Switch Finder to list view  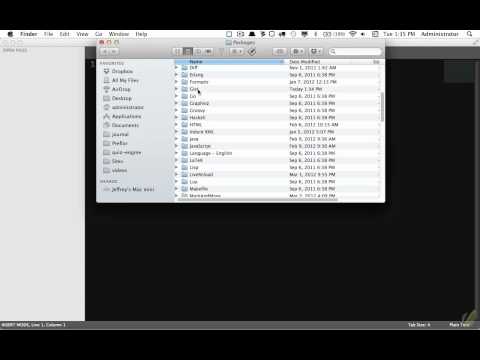pos(188,52)
